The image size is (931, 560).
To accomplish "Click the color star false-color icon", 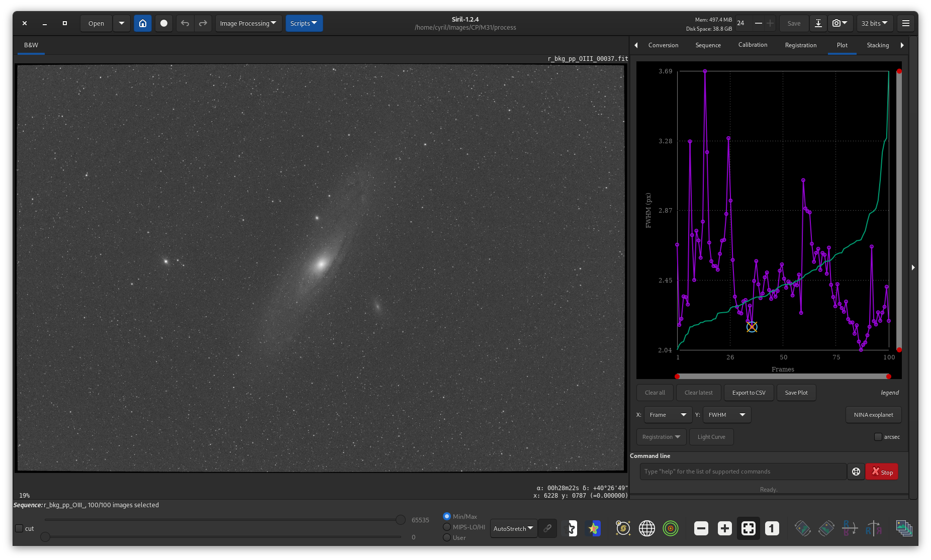I will click(x=594, y=528).
